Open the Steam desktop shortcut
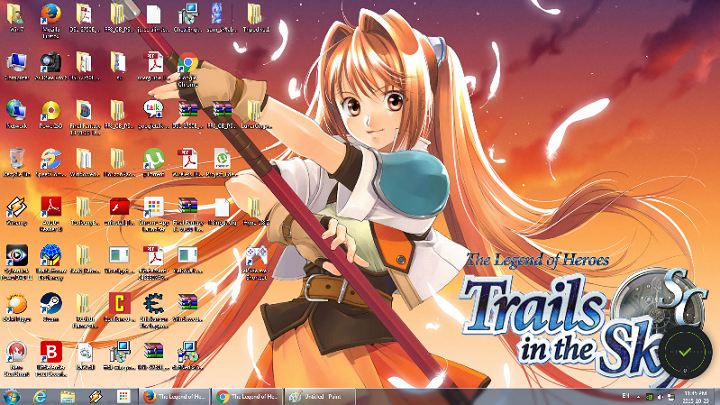720x405 pixels. 51,308
